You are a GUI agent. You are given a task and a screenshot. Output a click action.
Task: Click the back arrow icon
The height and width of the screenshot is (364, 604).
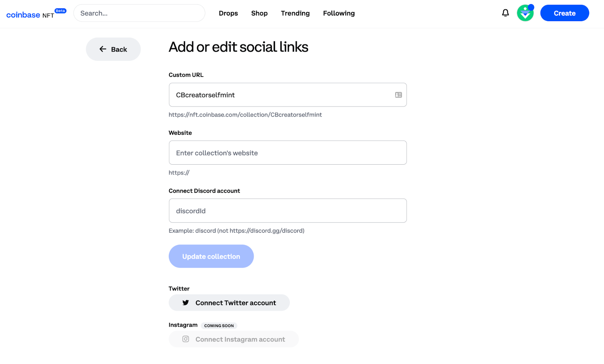point(103,49)
